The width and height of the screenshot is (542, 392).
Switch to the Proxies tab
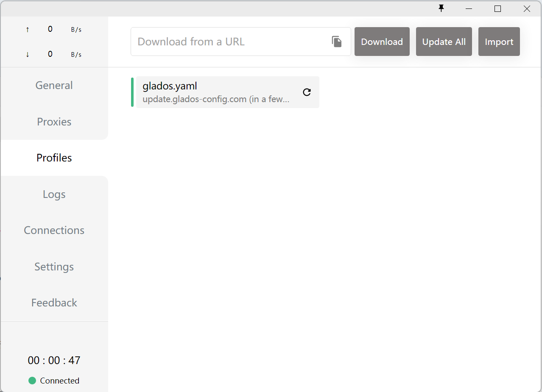pyautogui.click(x=54, y=122)
